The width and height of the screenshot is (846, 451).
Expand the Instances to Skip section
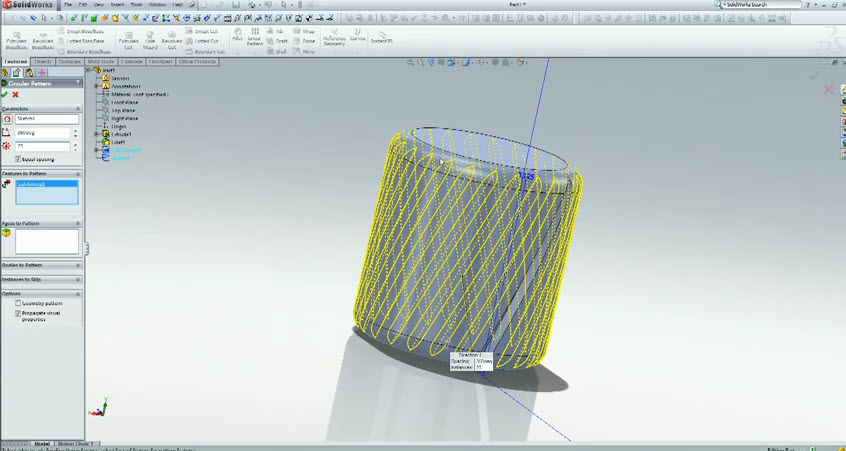tap(78, 279)
